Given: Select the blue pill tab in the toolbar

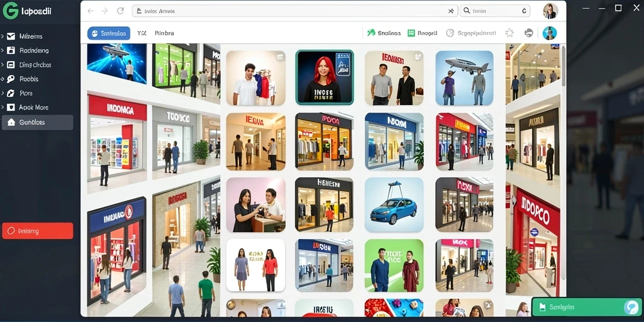Looking at the screenshot, I should (x=109, y=33).
